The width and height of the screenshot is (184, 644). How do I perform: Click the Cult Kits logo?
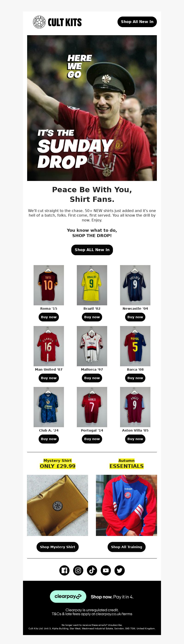[57, 22]
